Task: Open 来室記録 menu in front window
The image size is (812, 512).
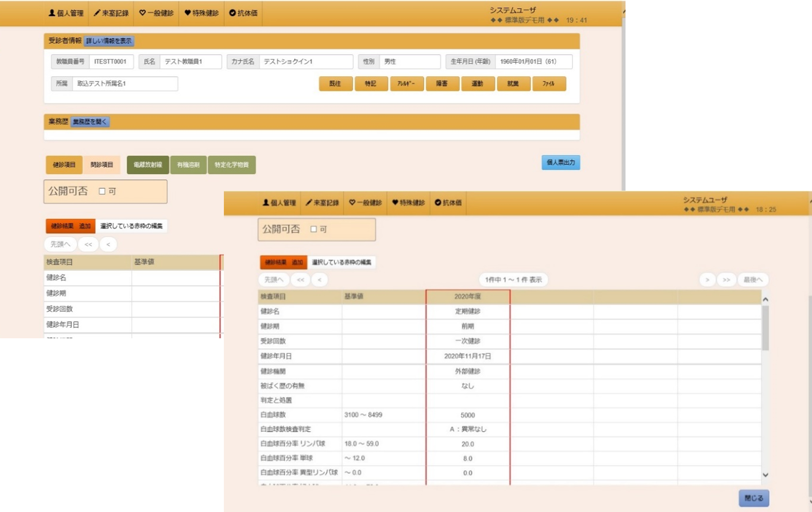Action: (322, 203)
